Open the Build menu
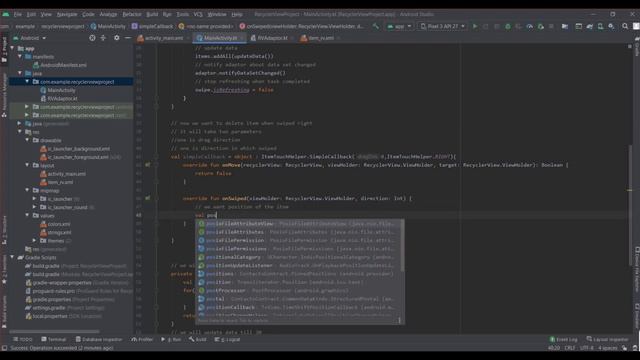The image size is (640, 360). click(152, 14)
